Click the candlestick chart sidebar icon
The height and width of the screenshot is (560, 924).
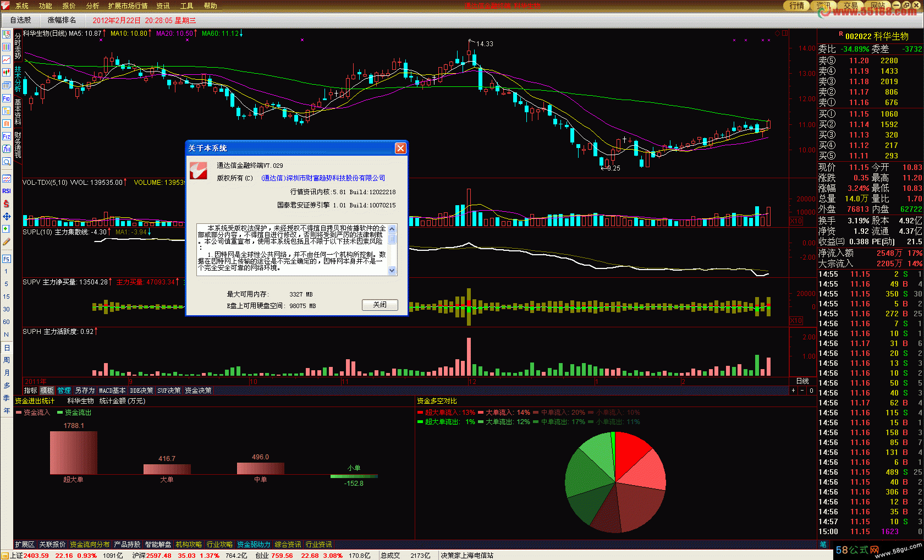click(x=7, y=72)
